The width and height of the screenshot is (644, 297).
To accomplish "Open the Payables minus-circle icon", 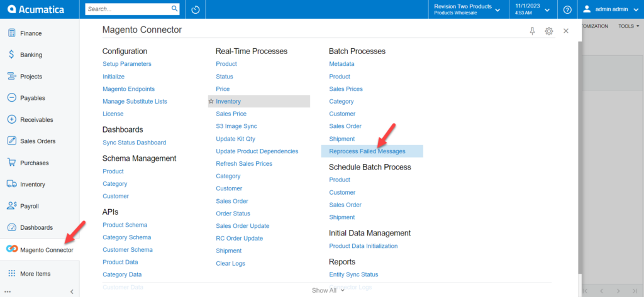I will (11, 98).
